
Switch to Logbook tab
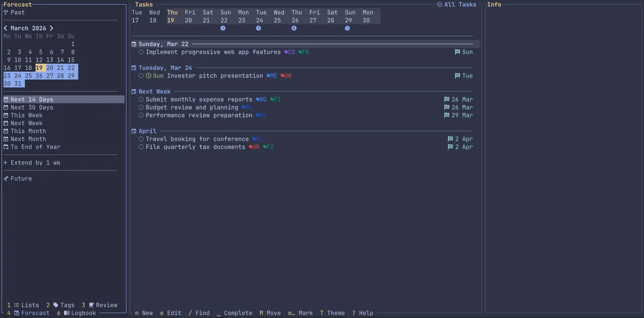tap(77, 313)
